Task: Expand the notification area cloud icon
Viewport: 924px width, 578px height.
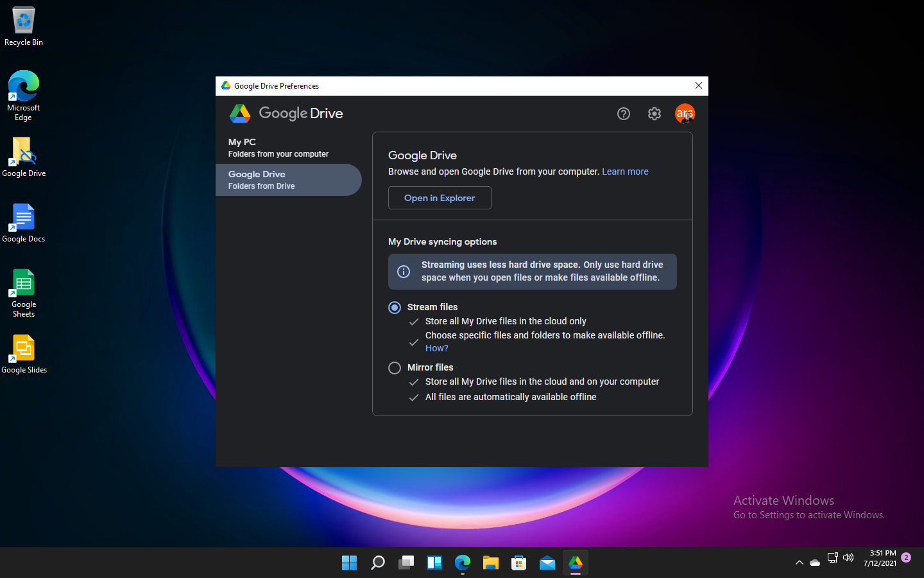Action: (815, 562)
